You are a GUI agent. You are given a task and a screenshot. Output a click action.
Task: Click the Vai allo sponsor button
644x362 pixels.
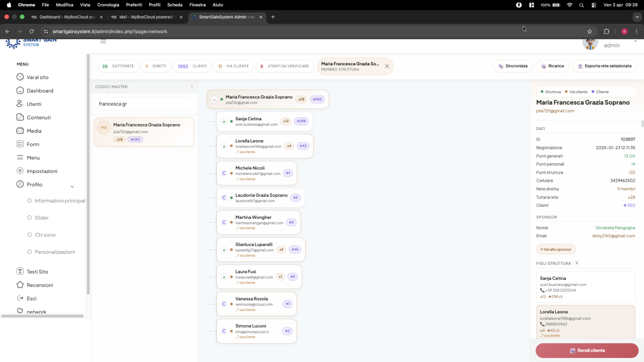[556, 250]
